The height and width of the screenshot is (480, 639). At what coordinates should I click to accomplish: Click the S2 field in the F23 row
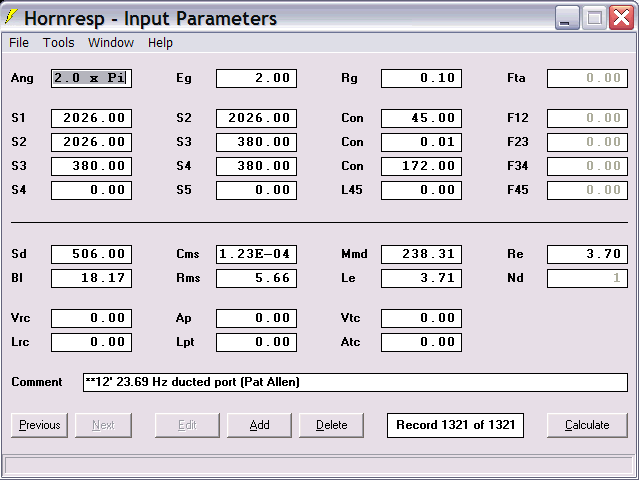point(91,142)
